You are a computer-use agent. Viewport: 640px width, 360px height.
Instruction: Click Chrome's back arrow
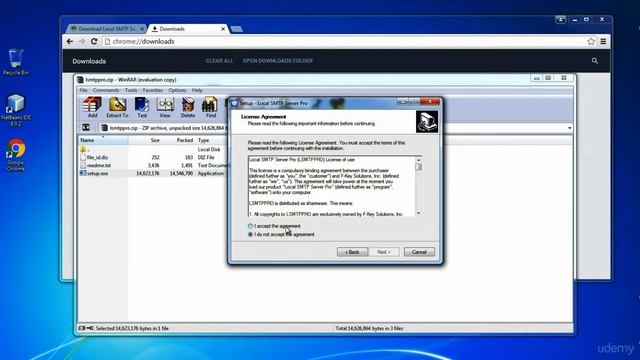70,41
